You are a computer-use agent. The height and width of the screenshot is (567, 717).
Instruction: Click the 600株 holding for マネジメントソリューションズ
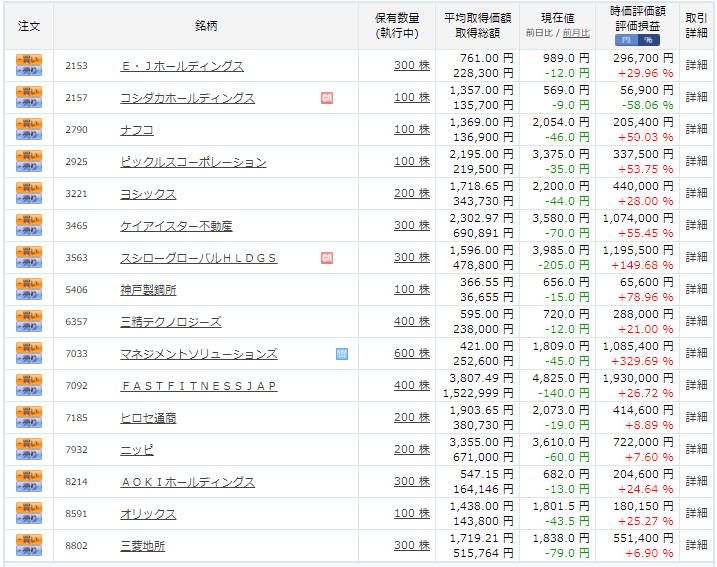[412, 353]
